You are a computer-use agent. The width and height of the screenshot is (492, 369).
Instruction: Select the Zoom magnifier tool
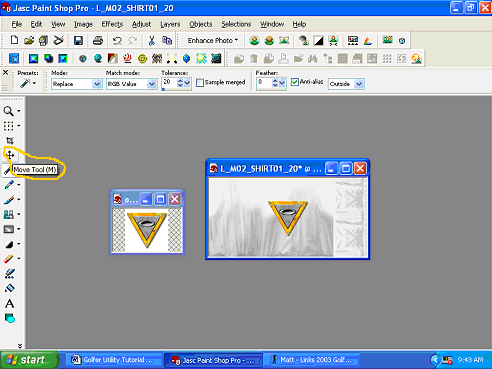(x=9, y=111)
